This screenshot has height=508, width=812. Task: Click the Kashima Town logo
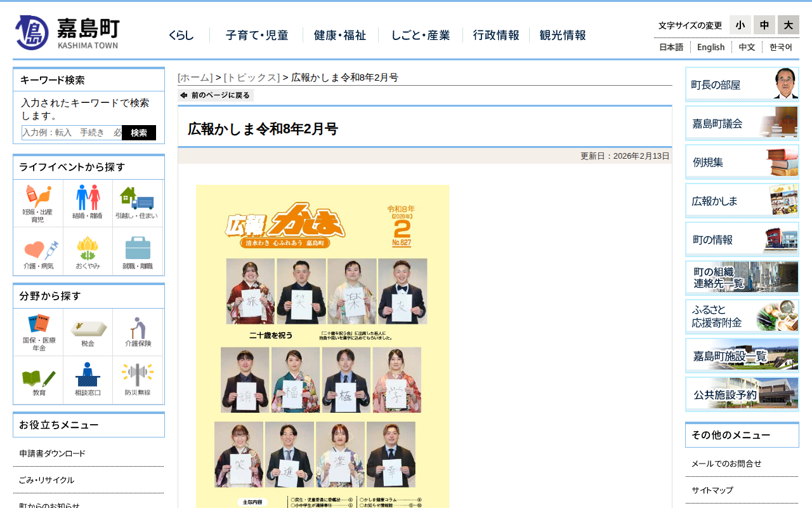(67, 32)
